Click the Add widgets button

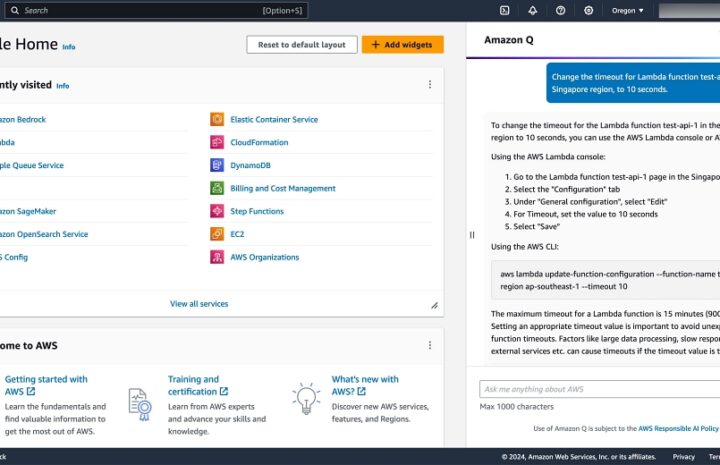[403, 45]
